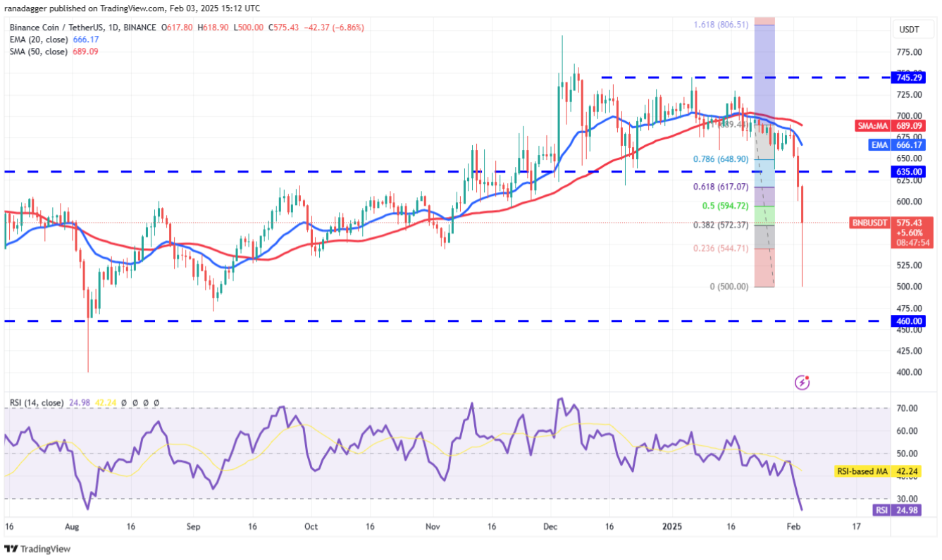Click the 525.00 price axis tick
The height and width of the screenshot is (560, 942).
(907, 266)
